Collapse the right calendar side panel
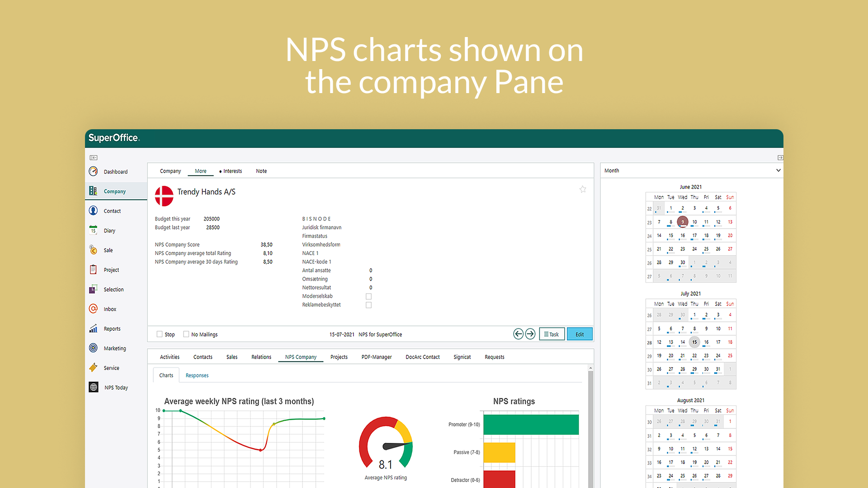This screenshot has width=868, height=488. pyautogui.click(x=780, y=158)
